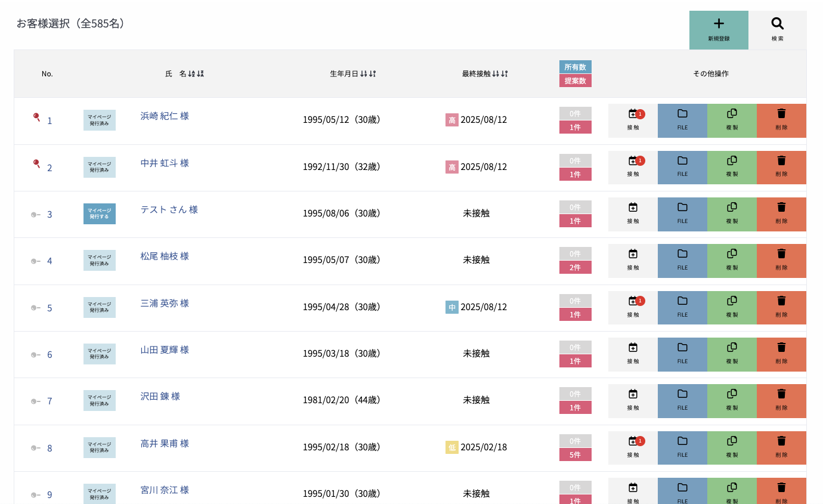This screenshot has height=504, width=823.
Task: Open FILE folder for 三浦 英弥
Action: click(682, 308)
